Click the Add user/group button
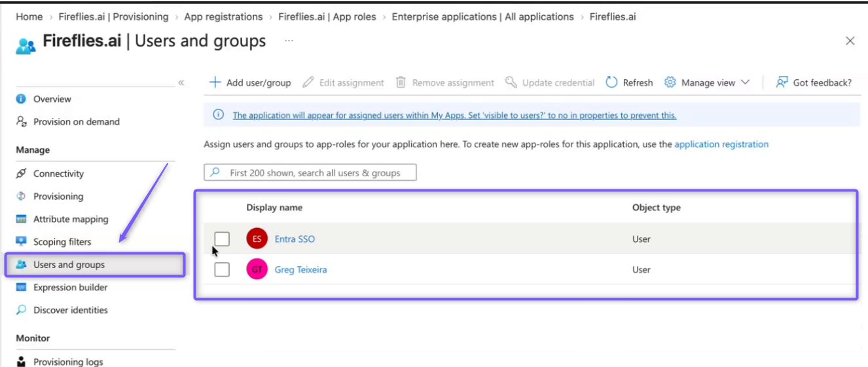868x367 pixels. [x=250, y=83]
